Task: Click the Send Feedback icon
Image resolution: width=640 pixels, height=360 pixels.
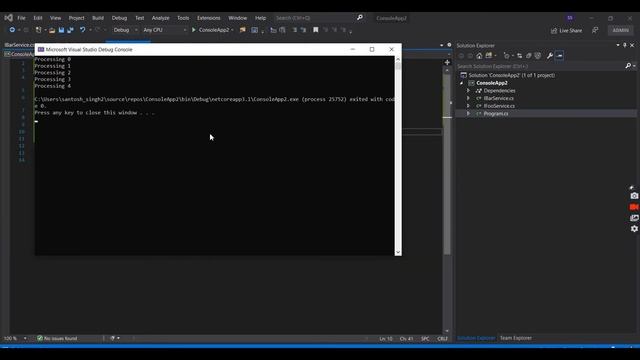Action: [x=595, y=31]
